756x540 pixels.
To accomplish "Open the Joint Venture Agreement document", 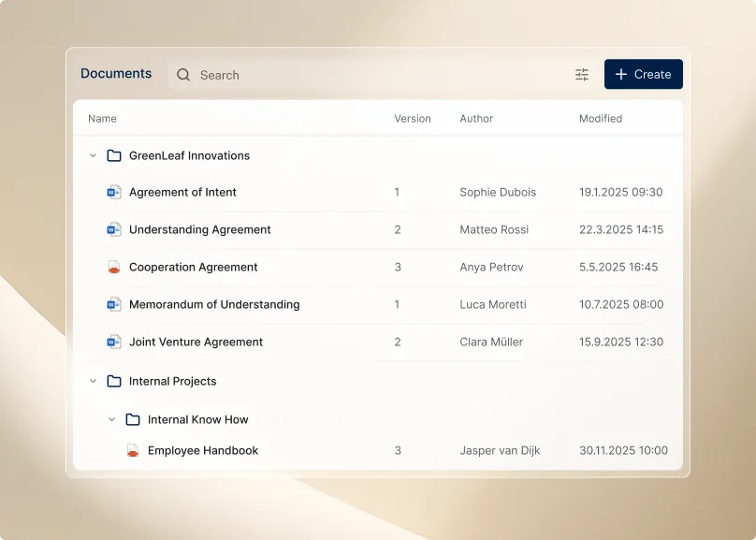I will click(x=196, y=342).
